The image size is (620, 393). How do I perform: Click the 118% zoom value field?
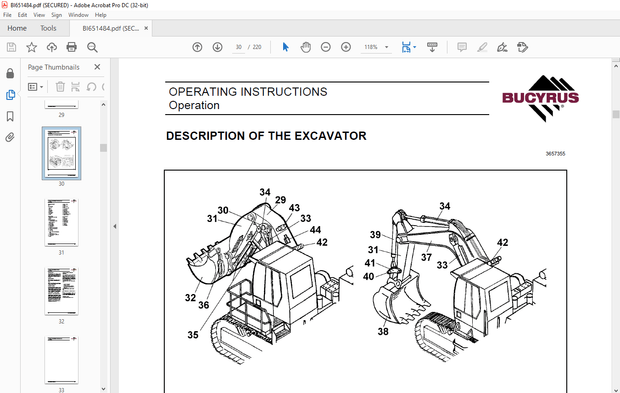click(371, 47)
